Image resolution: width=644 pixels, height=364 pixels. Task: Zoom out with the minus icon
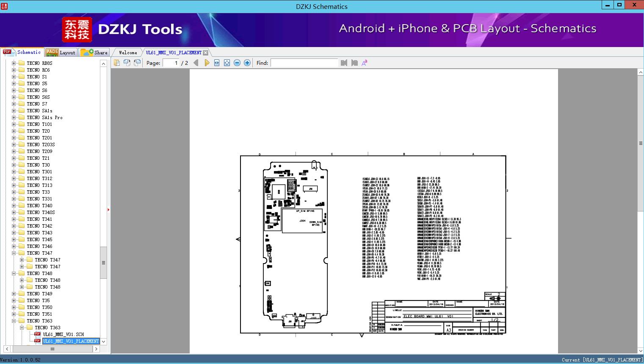tap(237, 63)
